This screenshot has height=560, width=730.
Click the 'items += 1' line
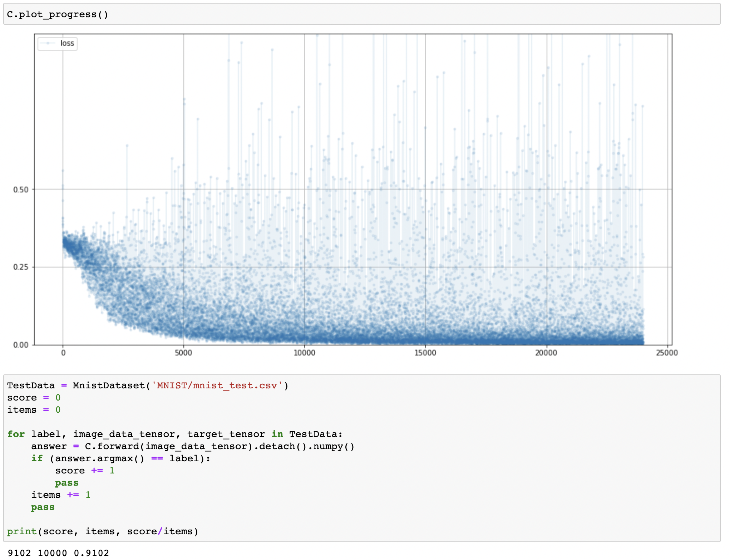(61, 495)
